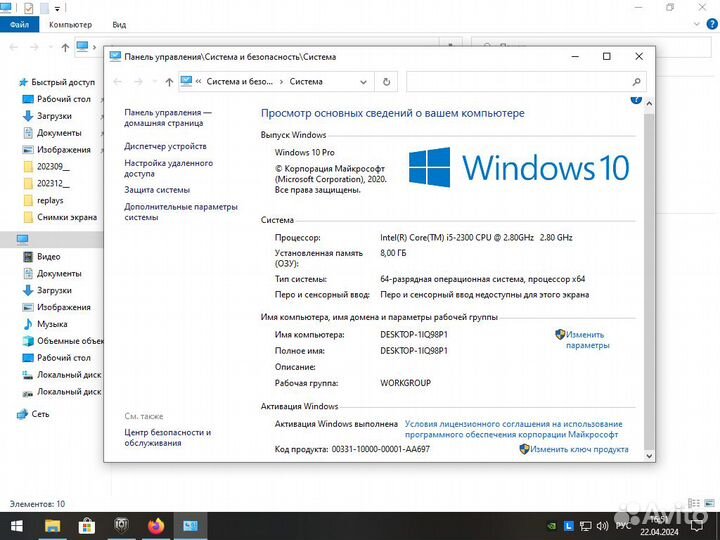Open Защита системы link
The width and height of the screenshot is (720, 540).
pos(157,189)
